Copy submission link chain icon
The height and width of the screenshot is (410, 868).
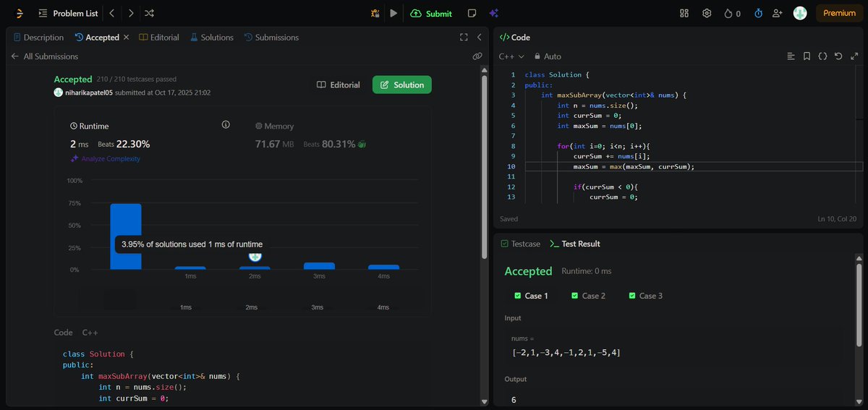[477, 56]
